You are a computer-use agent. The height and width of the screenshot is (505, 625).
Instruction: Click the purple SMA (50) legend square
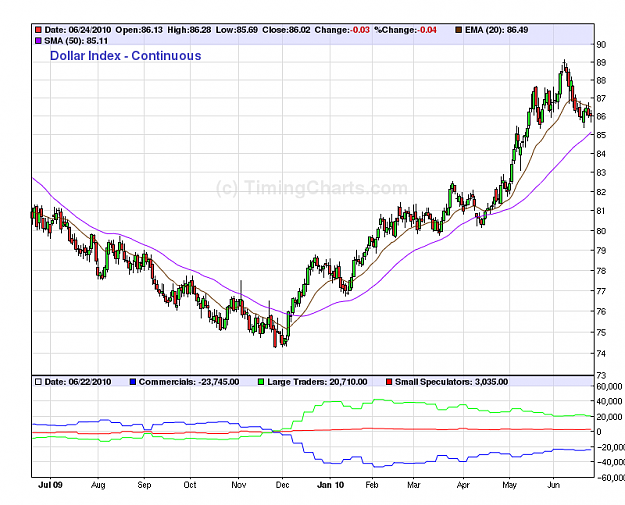(x=38, y=41)
